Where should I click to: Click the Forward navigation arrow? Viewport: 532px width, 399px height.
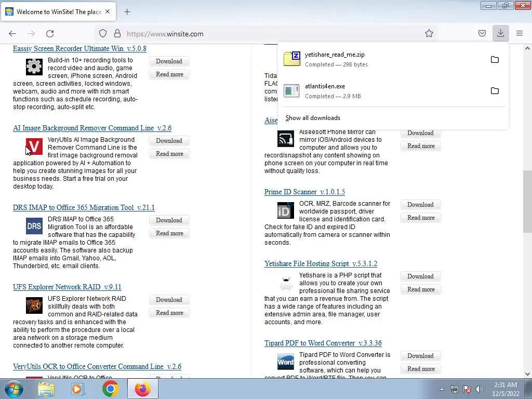click(31, 34)
